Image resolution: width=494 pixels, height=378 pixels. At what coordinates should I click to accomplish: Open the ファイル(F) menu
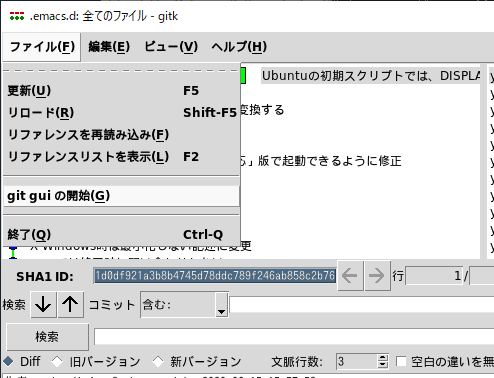pyautogui.click(x=42, y=47)
